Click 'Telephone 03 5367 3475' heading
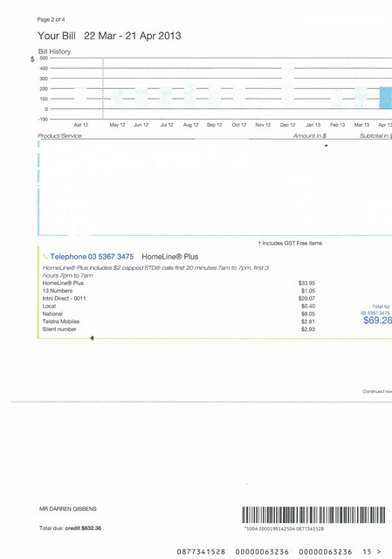Screen dimensions: 392x559 pyautogui.click(x=92, y=256)
